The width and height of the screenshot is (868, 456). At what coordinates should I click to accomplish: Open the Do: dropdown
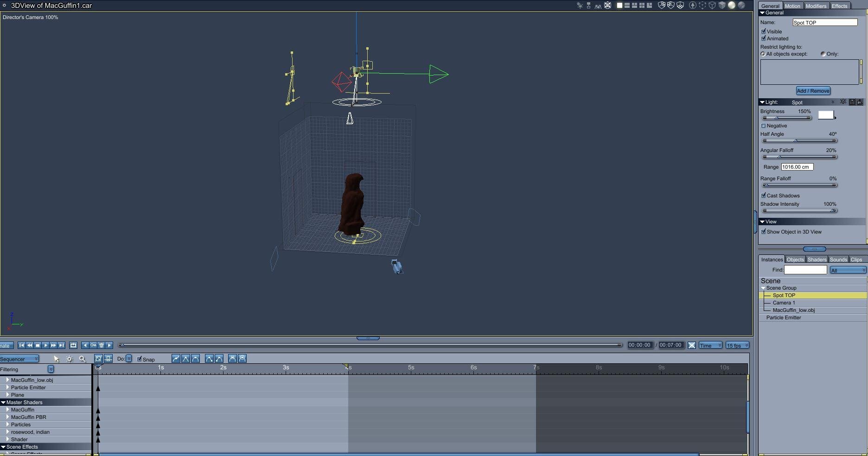pos(128,359)
